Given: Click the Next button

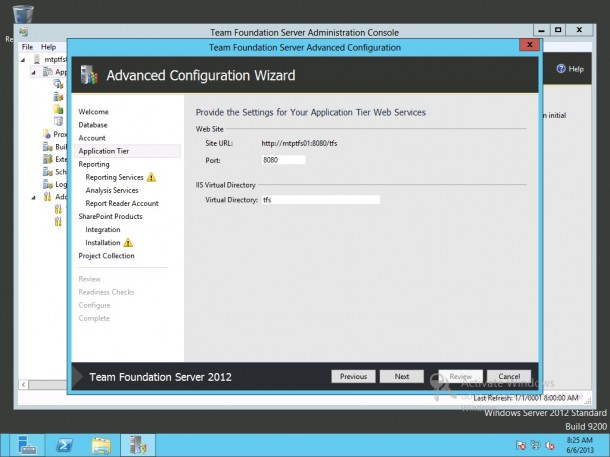Looking at the screenshot, I should coord(401,376).
